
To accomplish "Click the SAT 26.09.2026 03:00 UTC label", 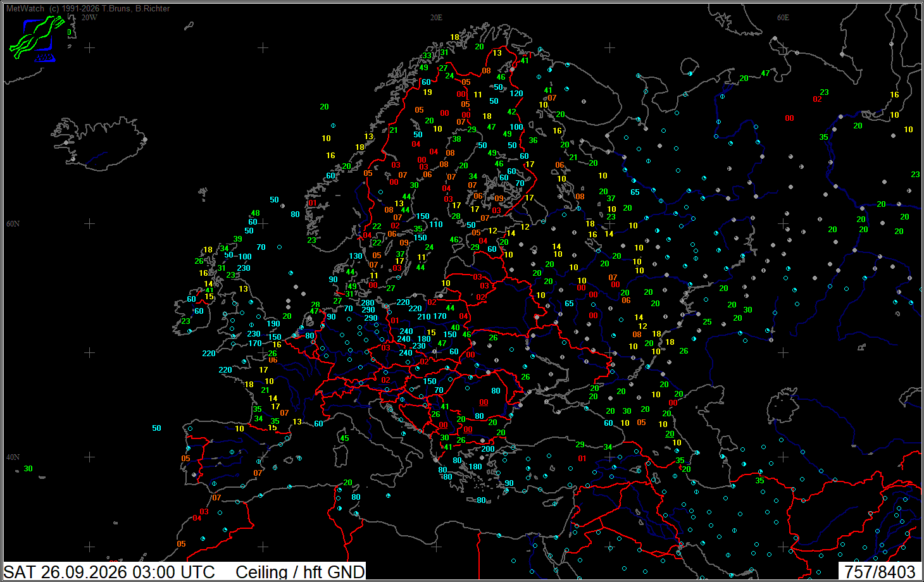I will coord(109,572).
